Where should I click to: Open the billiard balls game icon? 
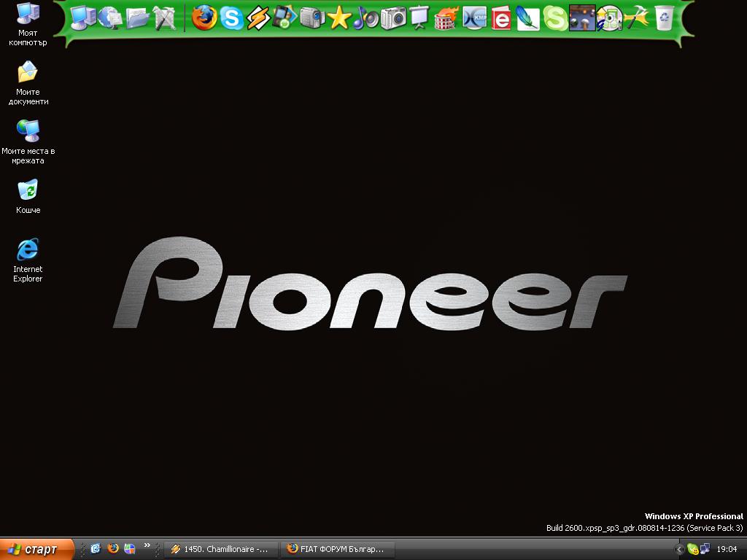(x=582, y=18)
